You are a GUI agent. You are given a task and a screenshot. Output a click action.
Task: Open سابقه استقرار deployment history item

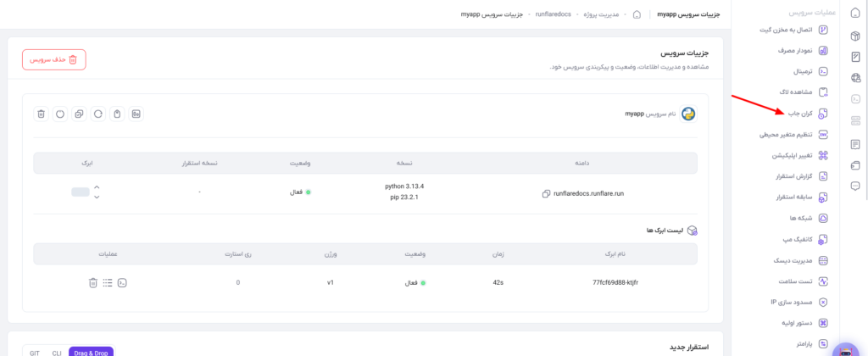[x=801, y=197]
